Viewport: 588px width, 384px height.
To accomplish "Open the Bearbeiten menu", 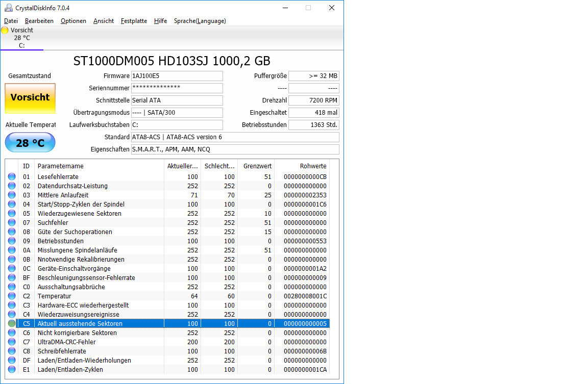I will tap(39, 21).
